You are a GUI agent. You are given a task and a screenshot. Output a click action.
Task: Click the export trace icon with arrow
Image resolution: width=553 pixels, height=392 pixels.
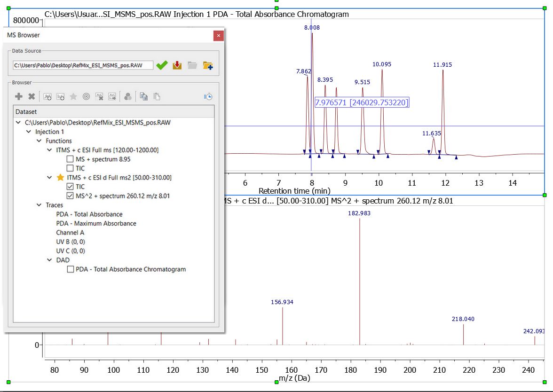pos(112,96)
